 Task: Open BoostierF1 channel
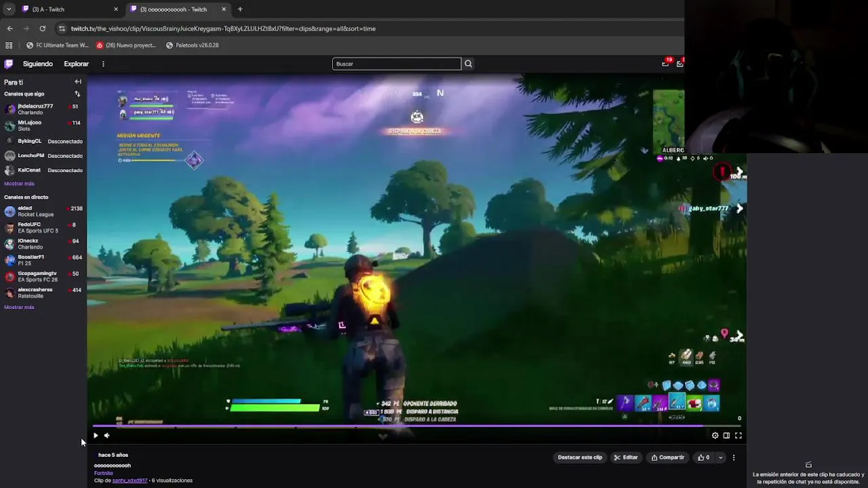[43, 260]
